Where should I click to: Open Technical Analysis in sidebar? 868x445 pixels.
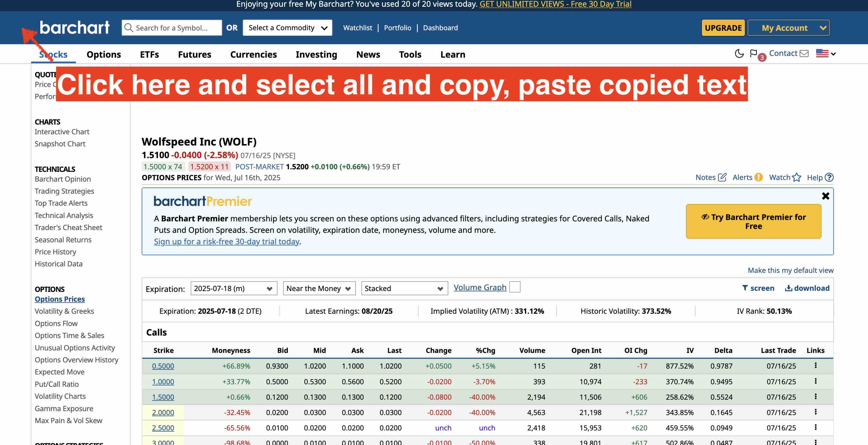64,215
